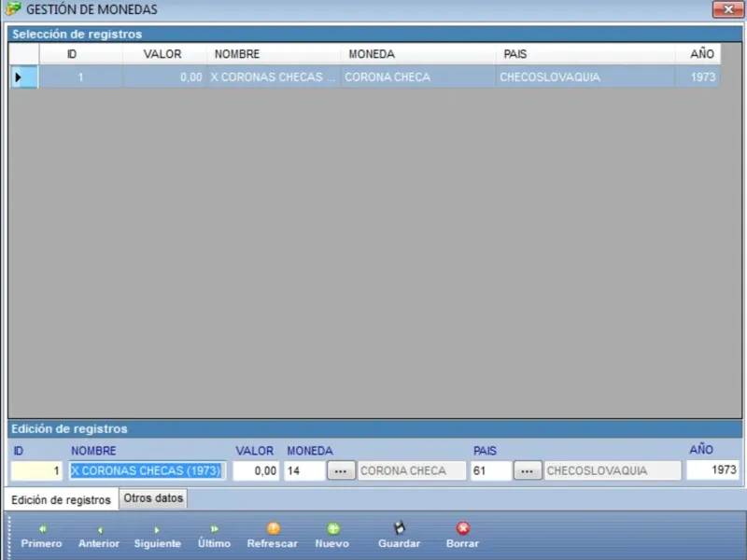Click the MONEDA code field showing 14
Viewport: 747px width, 560px height.
click(x=305, y=470)
